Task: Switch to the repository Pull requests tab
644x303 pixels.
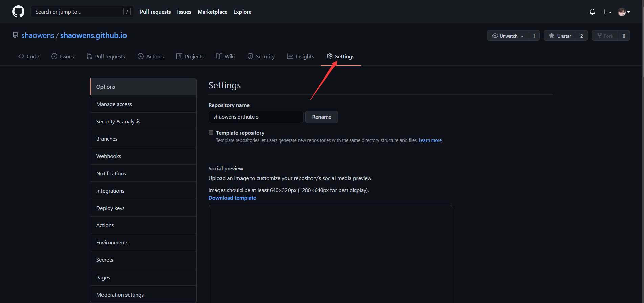Action: point(106,56)
